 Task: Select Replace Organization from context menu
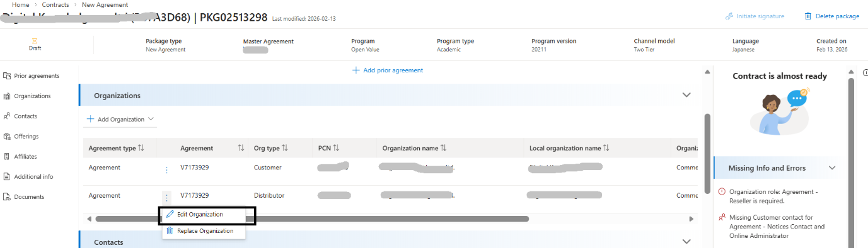[x=204, y=231]
